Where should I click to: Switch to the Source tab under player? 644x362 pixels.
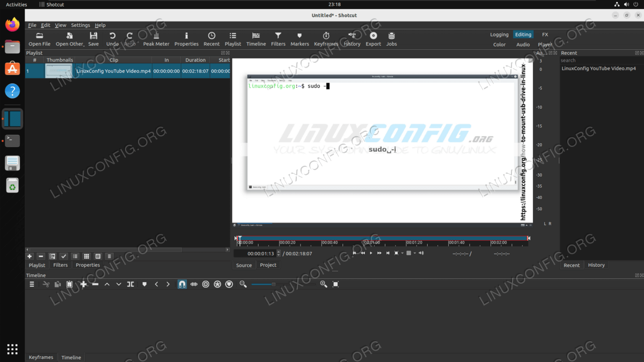point(244,265)
